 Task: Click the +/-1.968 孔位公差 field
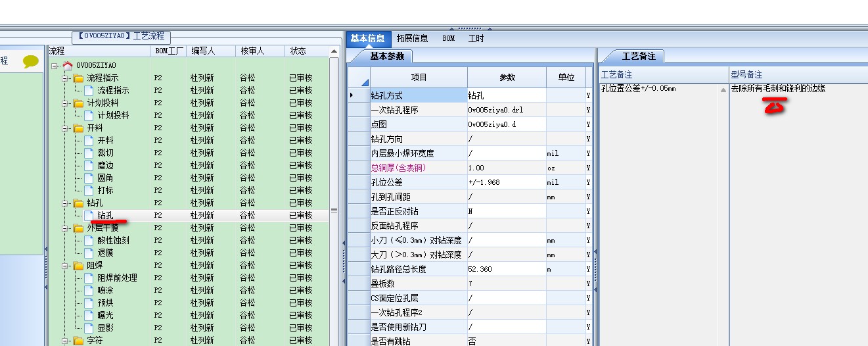[506, 182]
